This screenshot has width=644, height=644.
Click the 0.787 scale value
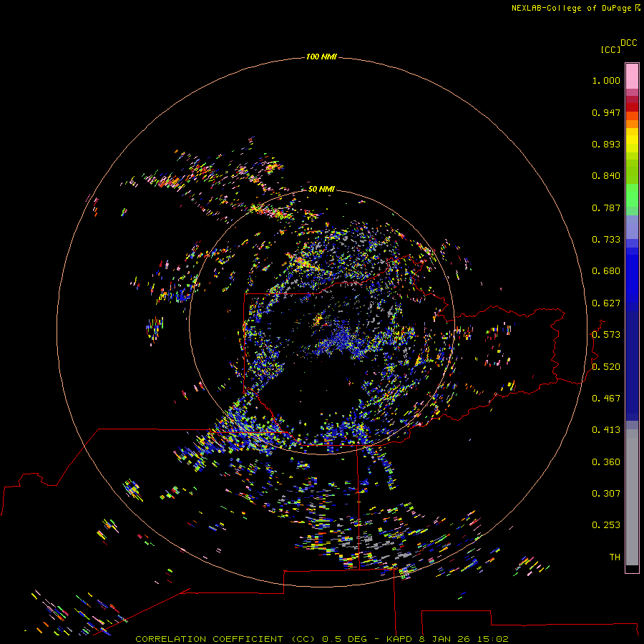(606, 208)
